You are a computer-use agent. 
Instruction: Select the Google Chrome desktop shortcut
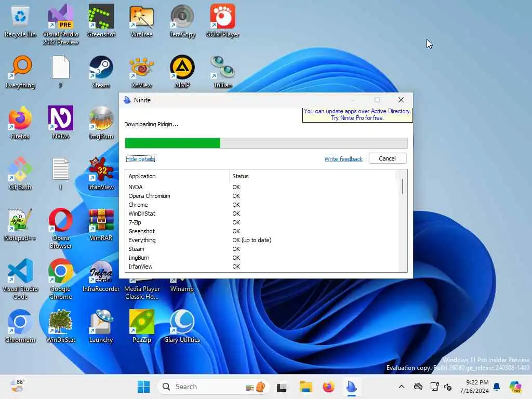(x=61, y=279)
